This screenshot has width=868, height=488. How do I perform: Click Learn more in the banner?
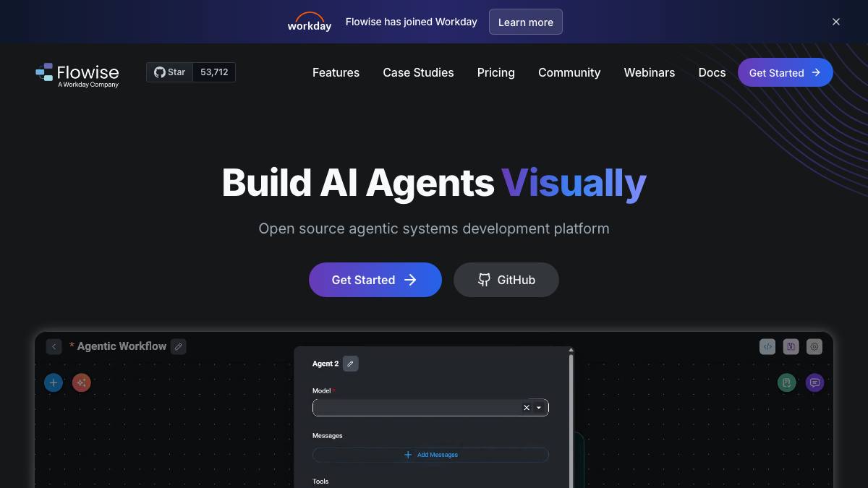[526, 22]
